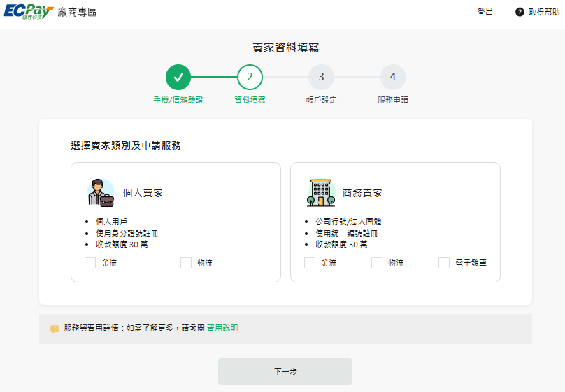Check 物流 under 個人賣家
Screen dimensions: 565x392
(186, 263)
